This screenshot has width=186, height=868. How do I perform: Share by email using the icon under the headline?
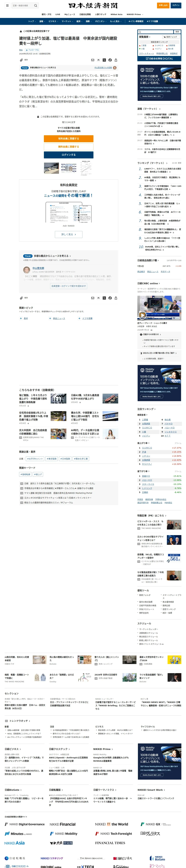click(93, 60)
